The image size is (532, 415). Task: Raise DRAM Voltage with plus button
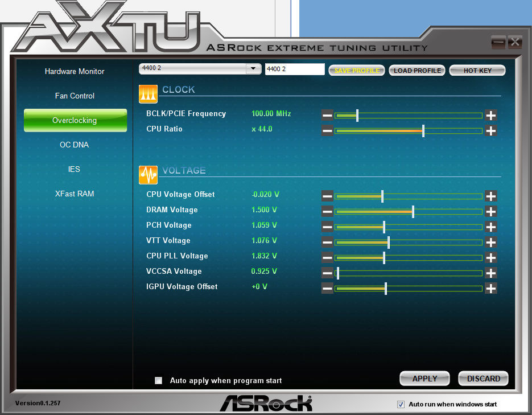(x=490, y=212)
